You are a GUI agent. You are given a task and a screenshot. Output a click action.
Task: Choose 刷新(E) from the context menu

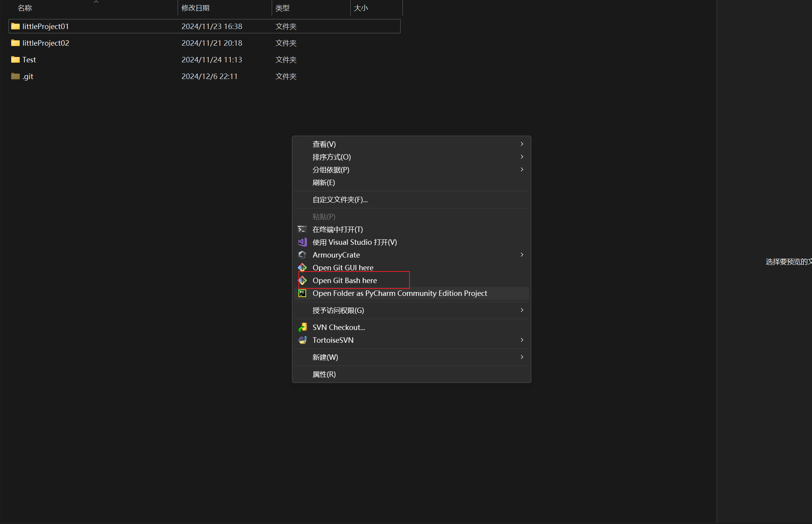click(411, 182)
